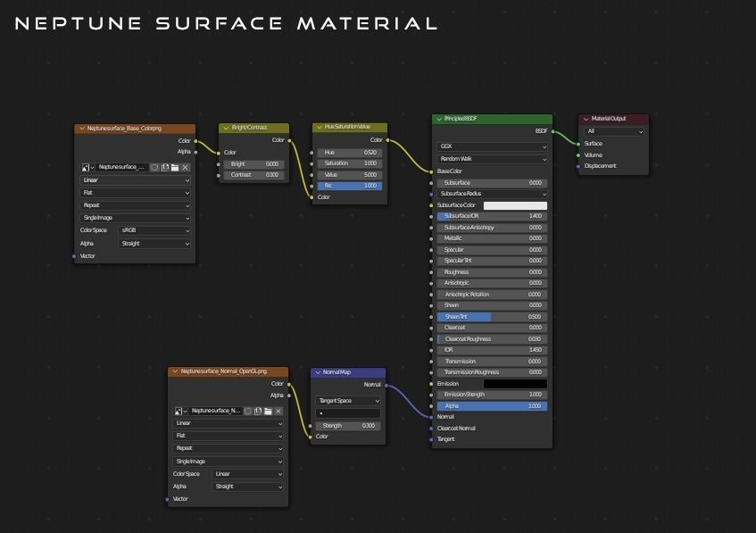Open image browser in Normal_OpenGL texture node
This screenshot has width=756, height=533.
pyautogui.click(x=180, y=411)
